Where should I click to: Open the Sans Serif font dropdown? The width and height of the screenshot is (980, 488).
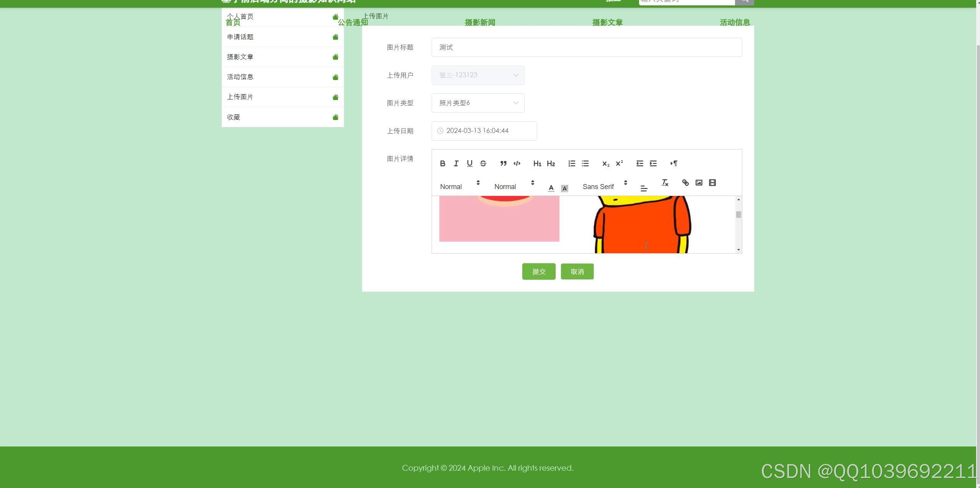pyautogui.click(x=604, y=186)
